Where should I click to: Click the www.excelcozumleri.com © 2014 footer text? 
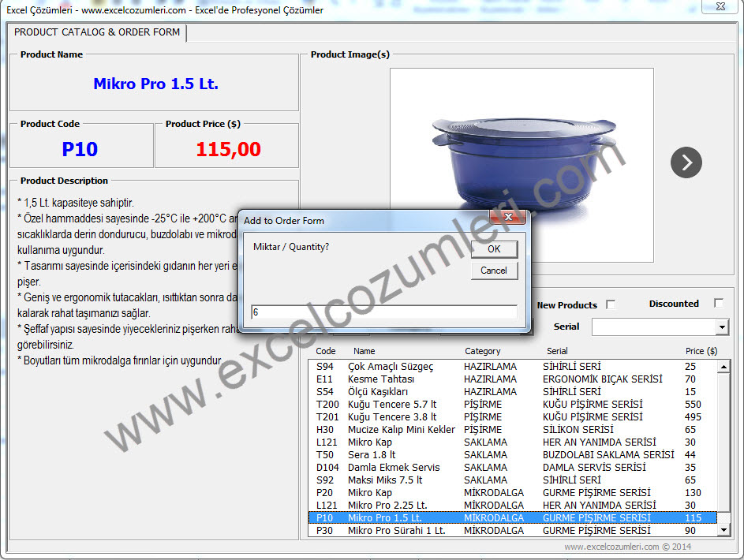(x=627, y=547)
